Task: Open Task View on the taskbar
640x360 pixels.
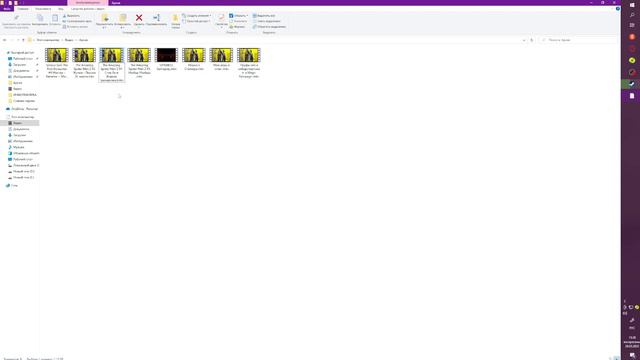Action: [632, 25]
